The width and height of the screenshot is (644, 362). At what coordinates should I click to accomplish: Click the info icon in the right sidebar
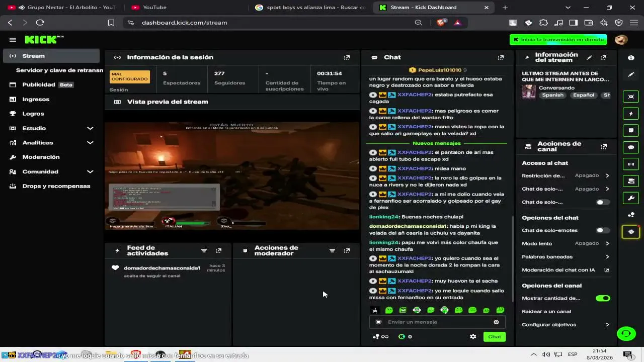pyautogui.click(x=631, y=58)
